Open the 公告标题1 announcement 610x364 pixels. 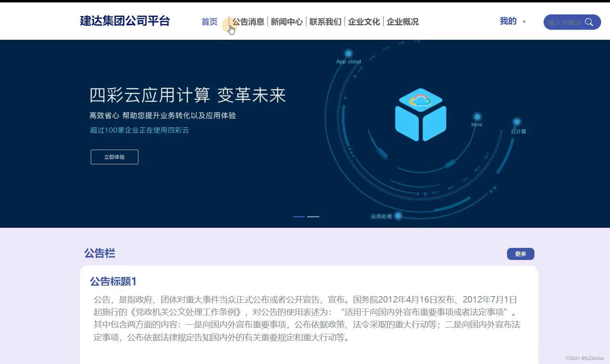tap(113, 281)
